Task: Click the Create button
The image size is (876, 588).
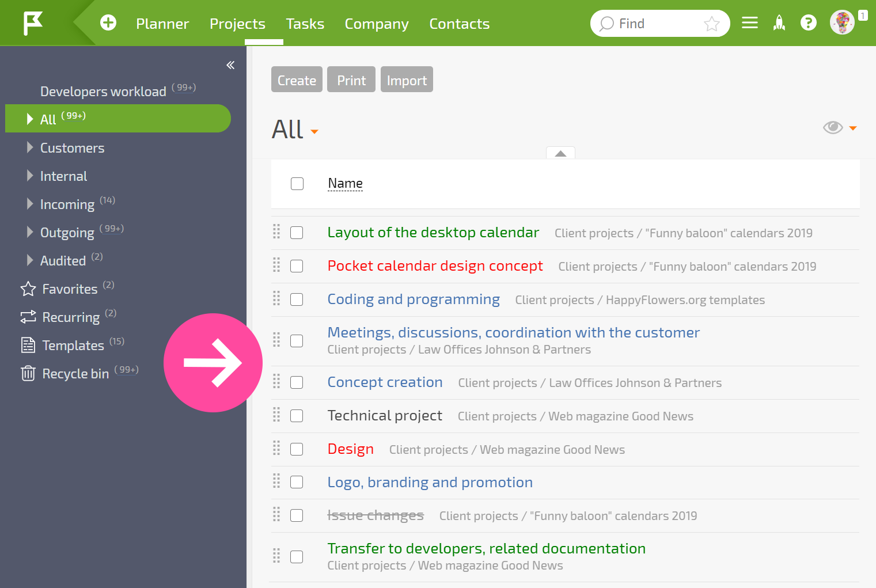Action: click(x=297, y=79)
